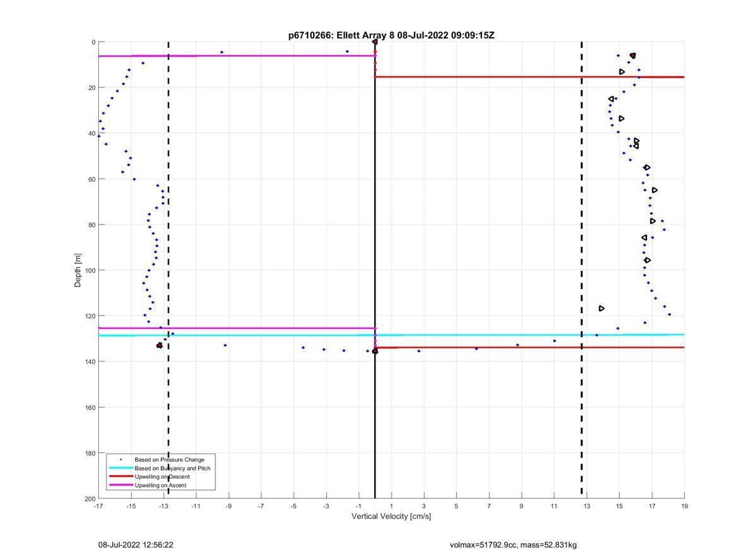756x560 pixels.
Task: Click the blue dot sample in the legend
Action: pyautogui.click(x=120, y=460)
